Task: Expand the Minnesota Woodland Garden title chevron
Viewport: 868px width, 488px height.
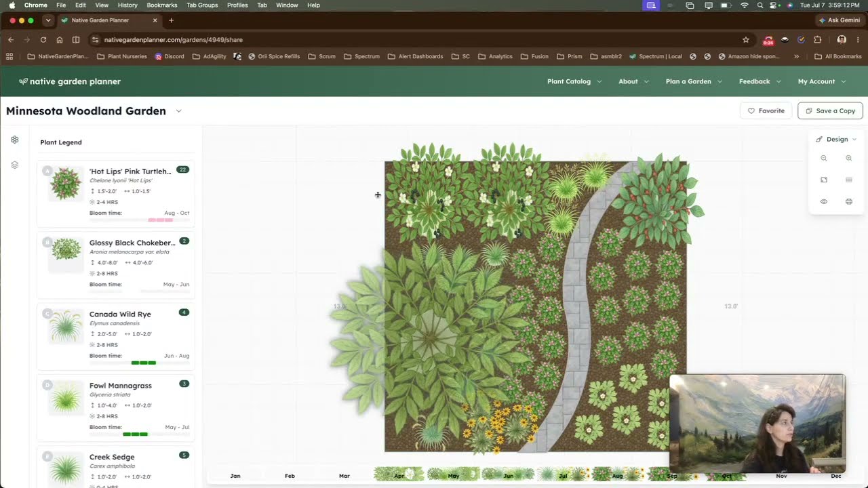Action: [178, 111]
